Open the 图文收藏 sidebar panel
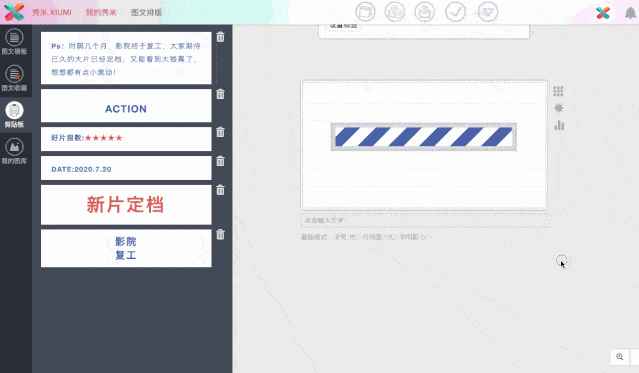The image size is (639, 373). coord(14,78)
